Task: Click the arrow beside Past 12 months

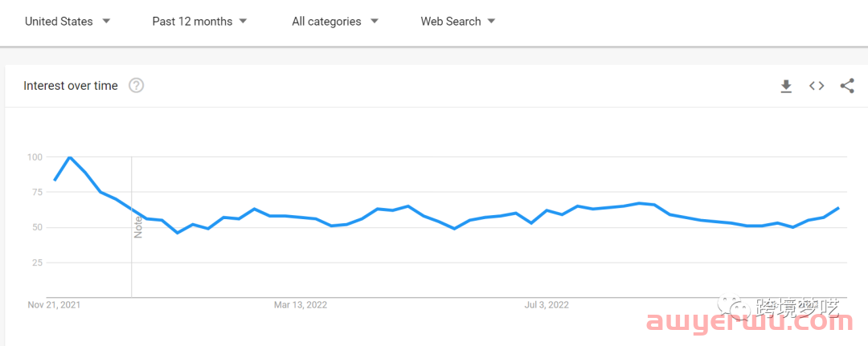Action: click(x=243, y=22)
